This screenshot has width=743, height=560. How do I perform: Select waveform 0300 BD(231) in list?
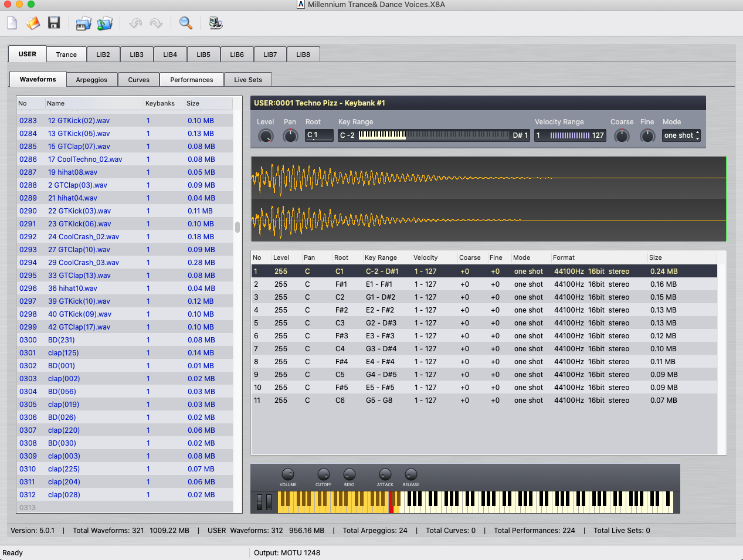pos(62,340)
